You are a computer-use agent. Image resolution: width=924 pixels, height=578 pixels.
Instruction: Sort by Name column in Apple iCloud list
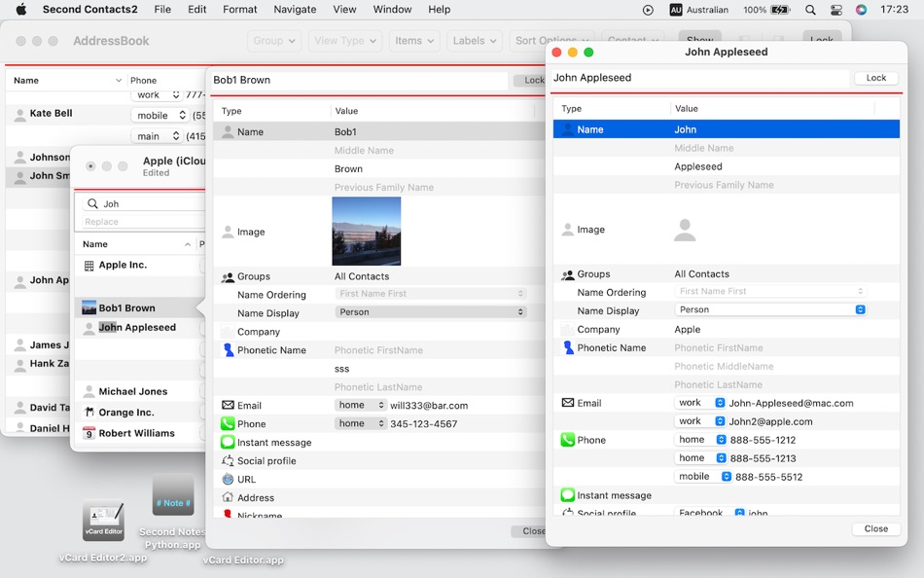tap(136, 244)
